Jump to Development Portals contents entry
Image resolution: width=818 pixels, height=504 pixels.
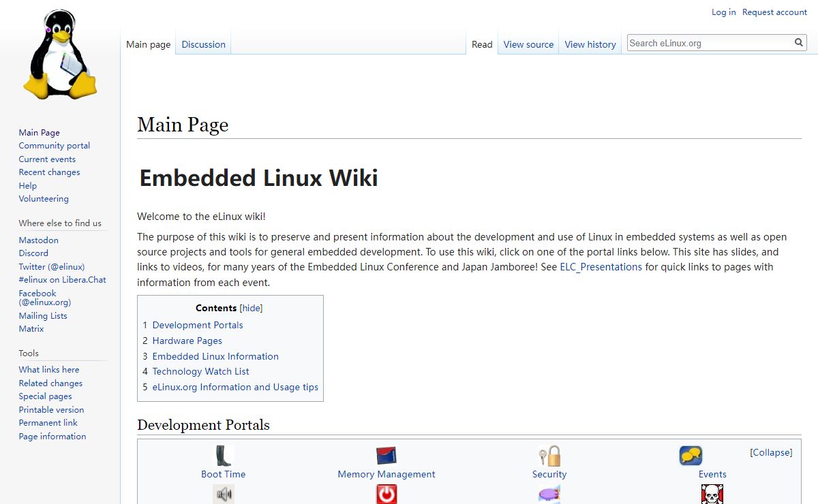tap(193, 326)
